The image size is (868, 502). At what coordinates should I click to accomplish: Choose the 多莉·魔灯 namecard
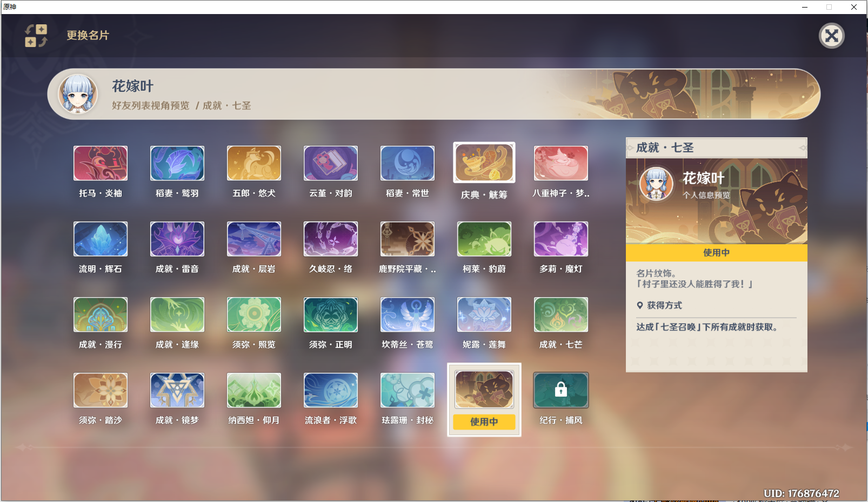pyautogui.click(x=561, y=239)
